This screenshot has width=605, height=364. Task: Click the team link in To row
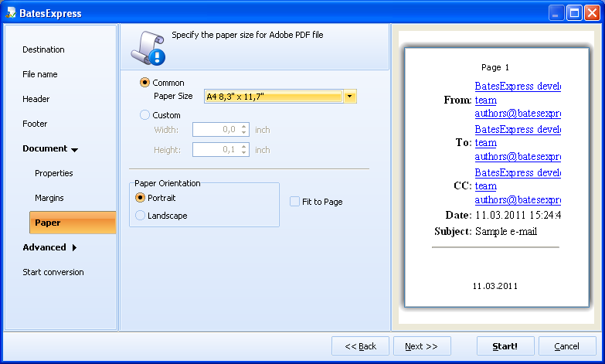[485, 143]
